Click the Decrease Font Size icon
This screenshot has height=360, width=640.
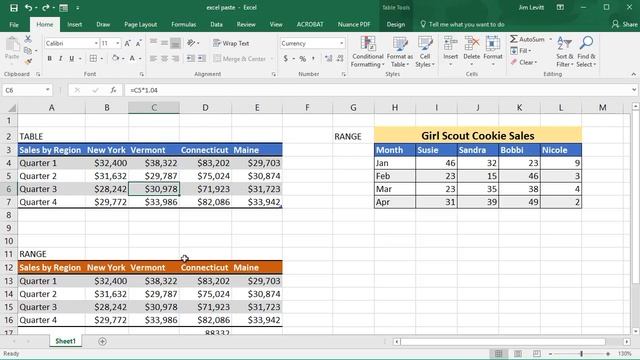pyautogui.click(x=138, y=43)
